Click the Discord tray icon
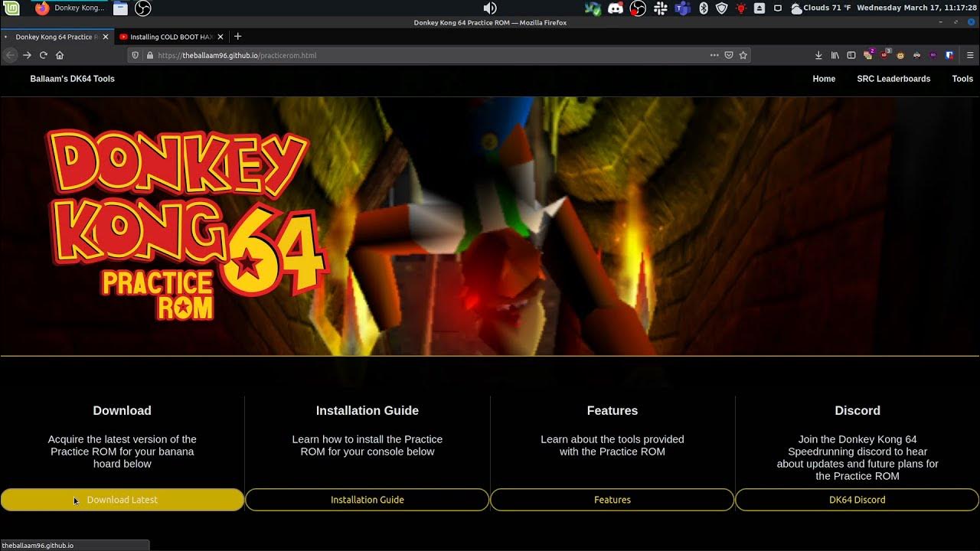 (x=615, y=8)
